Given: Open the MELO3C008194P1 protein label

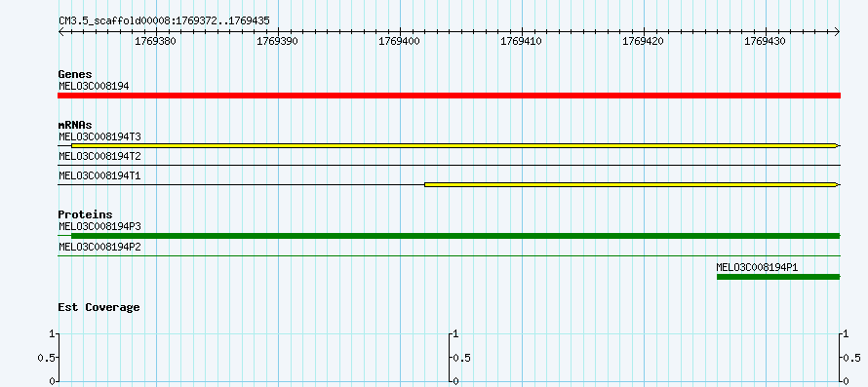Looking at the screenshot, I should coord(757,267).
